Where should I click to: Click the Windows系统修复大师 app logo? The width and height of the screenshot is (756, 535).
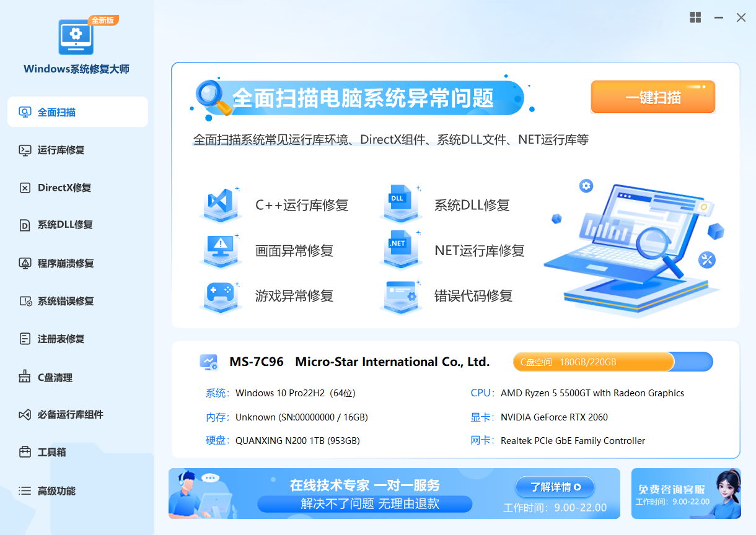[76, 37]
